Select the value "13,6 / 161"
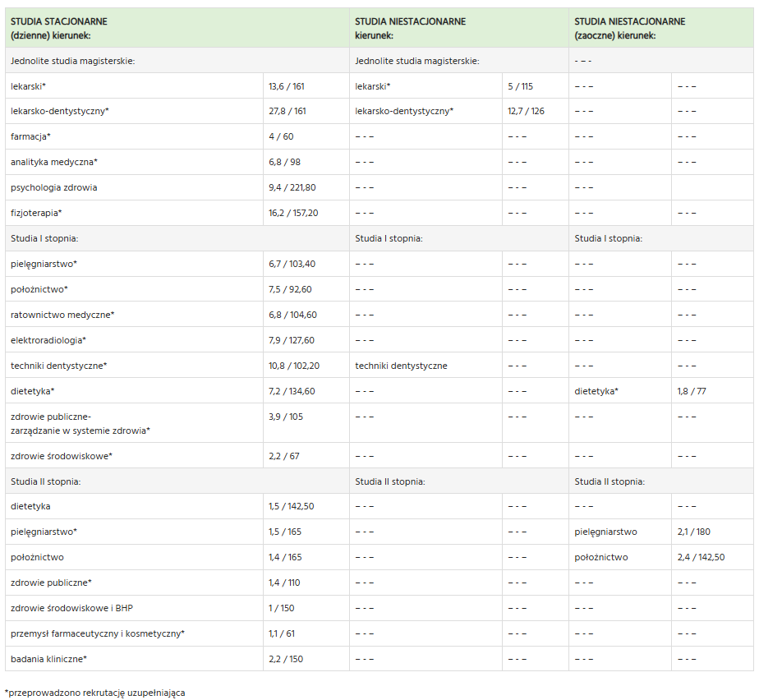 287,85
